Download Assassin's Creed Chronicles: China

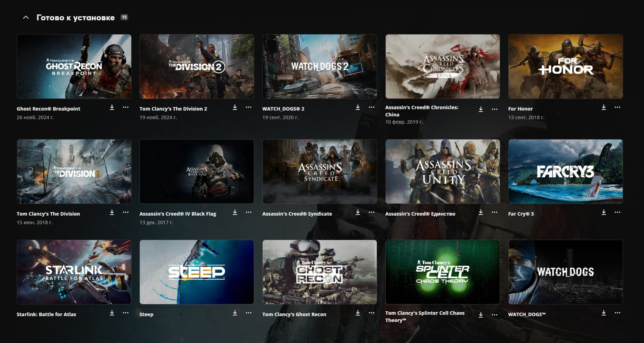click(481, 109)
